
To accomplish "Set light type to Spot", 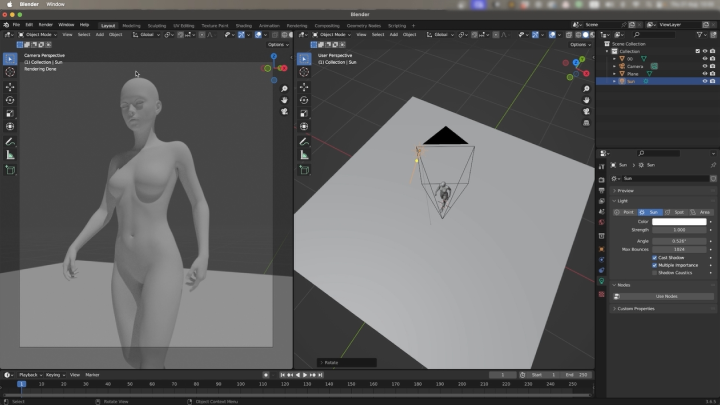I will pos(677,212).
